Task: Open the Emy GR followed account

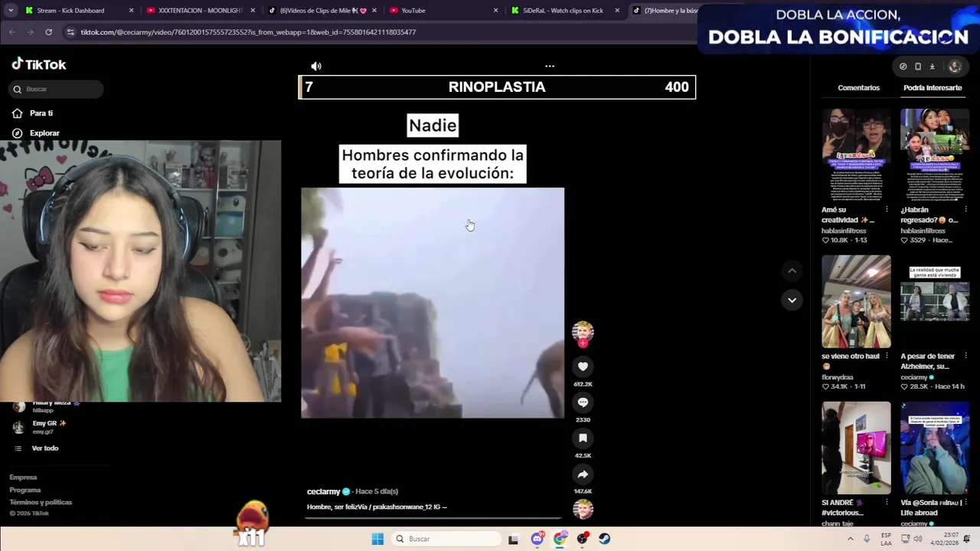Action: tap(49, 427)
